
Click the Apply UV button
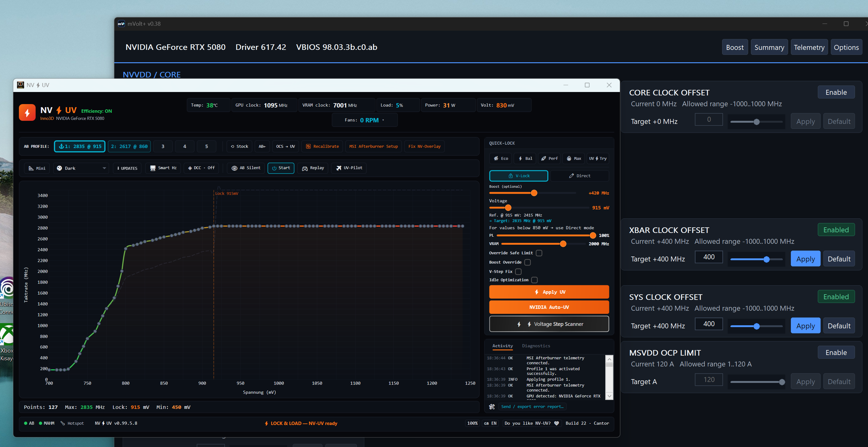(x=549, y=292)
